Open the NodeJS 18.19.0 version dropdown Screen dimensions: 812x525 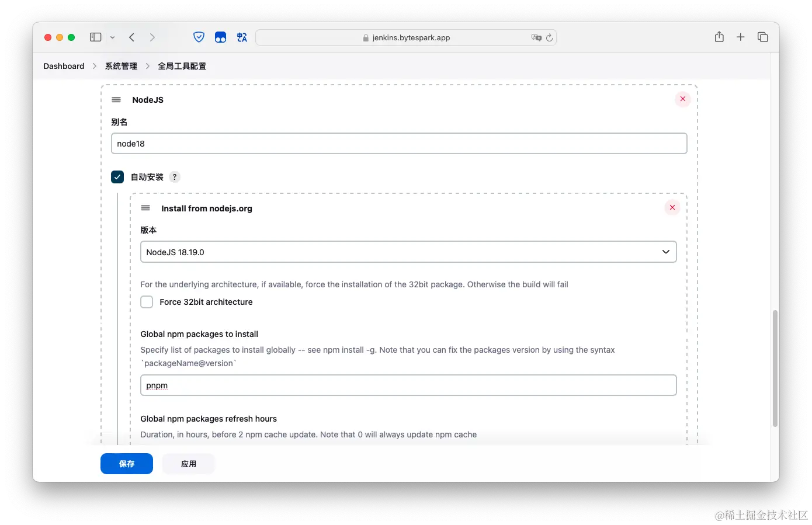(x=665, y=252)
